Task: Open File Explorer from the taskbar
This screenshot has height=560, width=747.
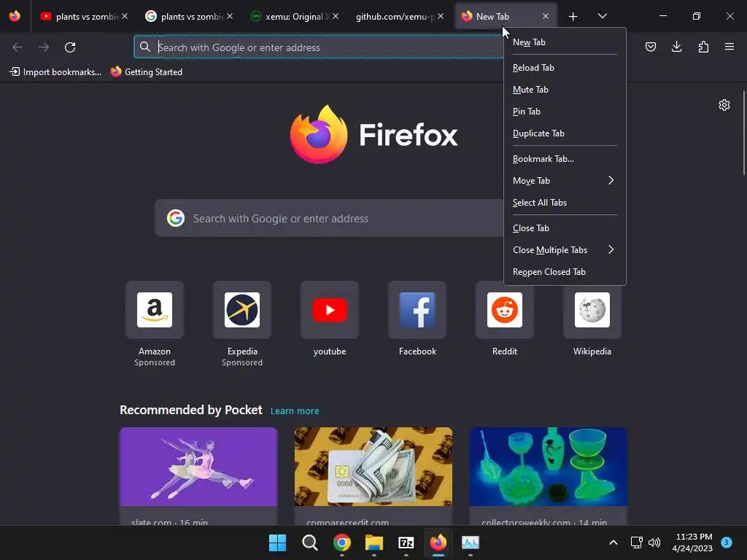Action: [x=374, y=542]
